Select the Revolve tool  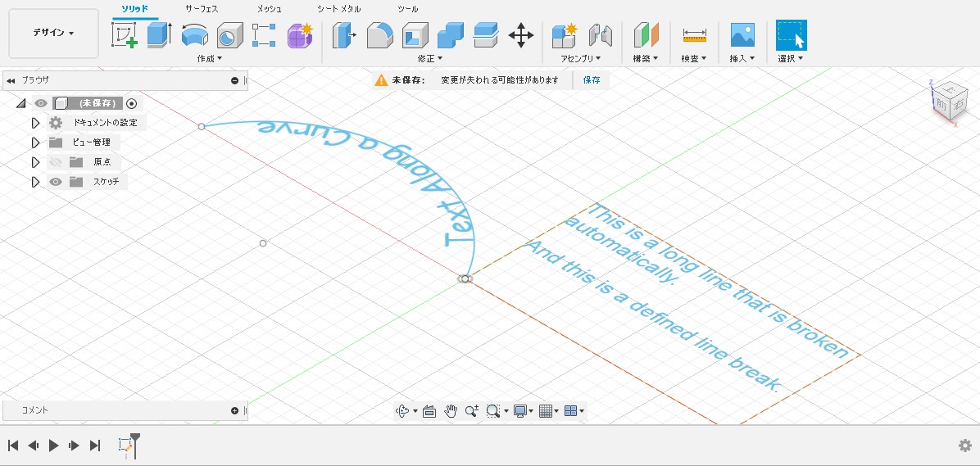(194, 35)
